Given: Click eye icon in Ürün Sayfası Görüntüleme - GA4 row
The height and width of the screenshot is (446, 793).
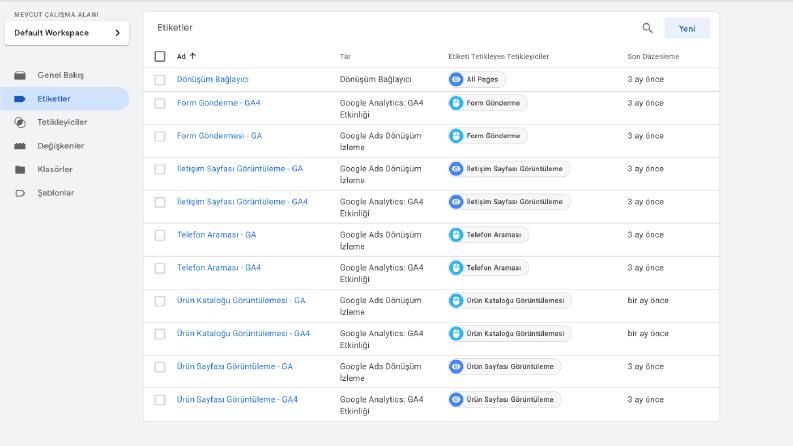Looking at the screenshot, I should coord(456,399).
